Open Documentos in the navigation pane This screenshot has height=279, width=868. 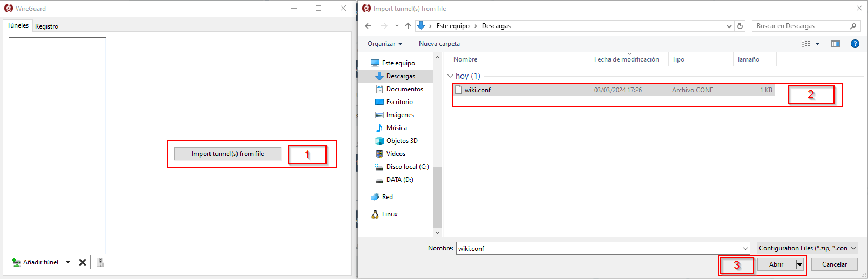(x=404, y=89)
